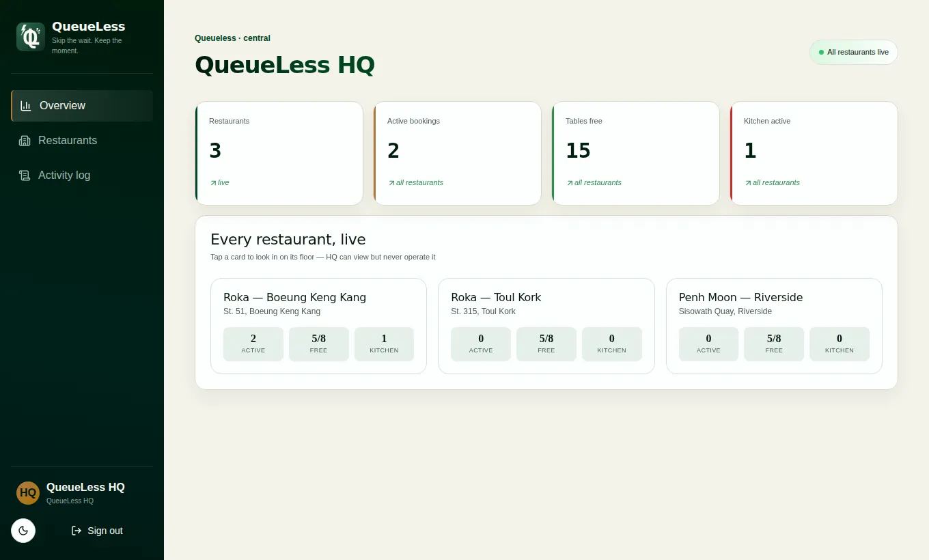This screenshot has width=929, height=560.
Task: Go to the Restaurants section
Action: (82, 141)
